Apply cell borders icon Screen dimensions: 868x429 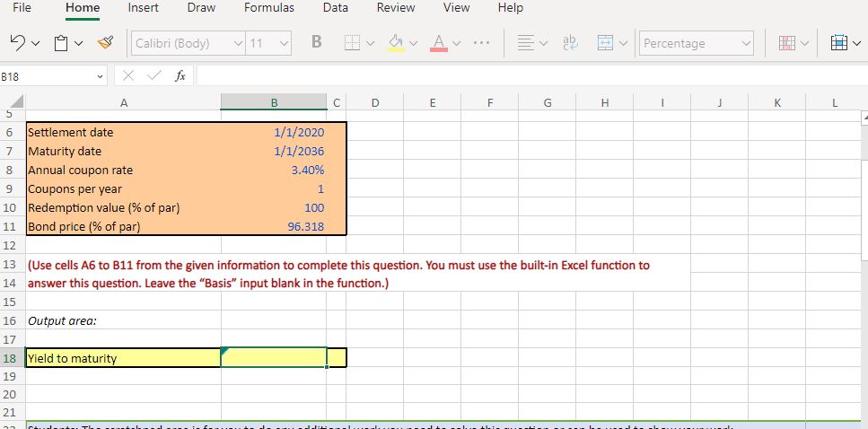coord(352,43)
